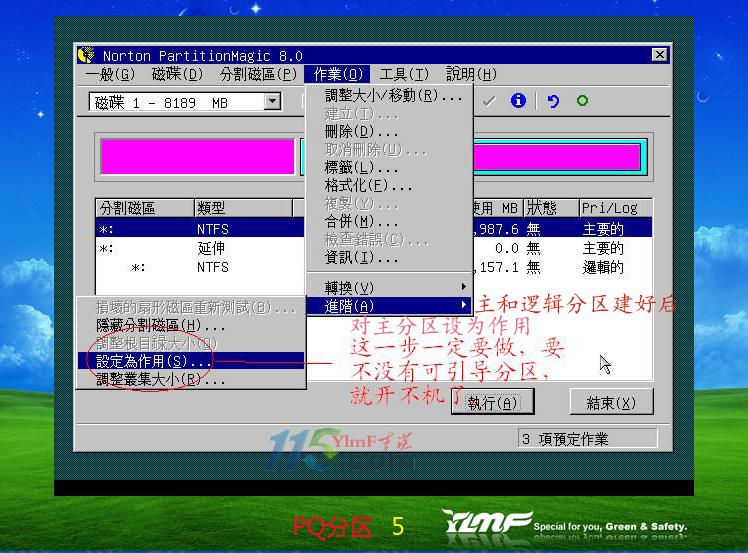748x553 pixels.
Task: Choose 標籤(L)... from the menu
Action: pos(389,167)
